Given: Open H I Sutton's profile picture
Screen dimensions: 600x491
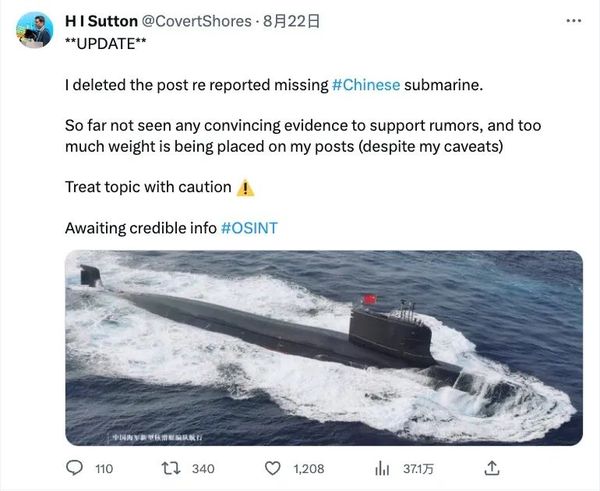Looking at the screenshot, I should [35, 29].
